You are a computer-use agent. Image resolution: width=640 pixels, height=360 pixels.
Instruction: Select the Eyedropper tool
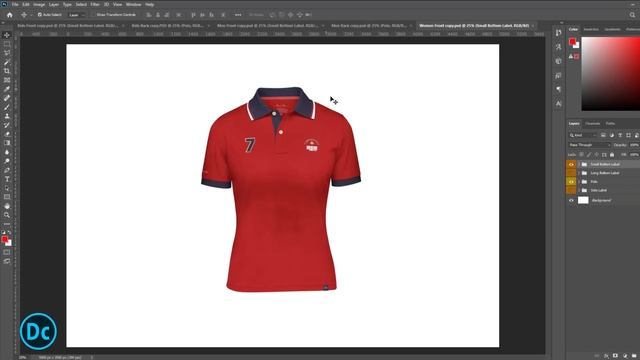pyautogui.click(x=7, y=89)
